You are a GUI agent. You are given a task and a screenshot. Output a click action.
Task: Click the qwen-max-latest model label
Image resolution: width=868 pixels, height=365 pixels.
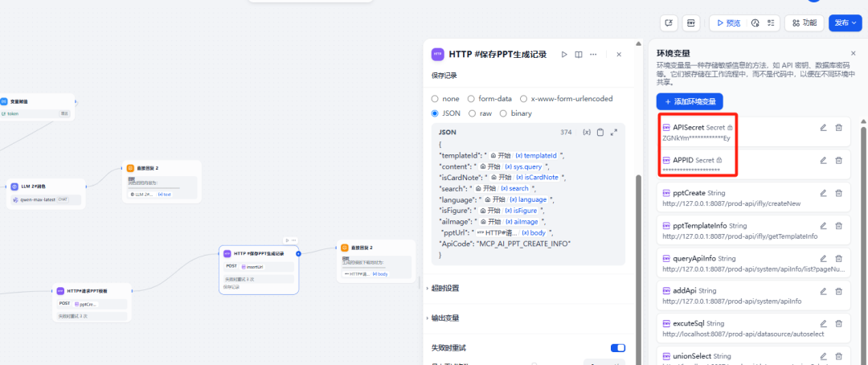[x=37, y=199]
